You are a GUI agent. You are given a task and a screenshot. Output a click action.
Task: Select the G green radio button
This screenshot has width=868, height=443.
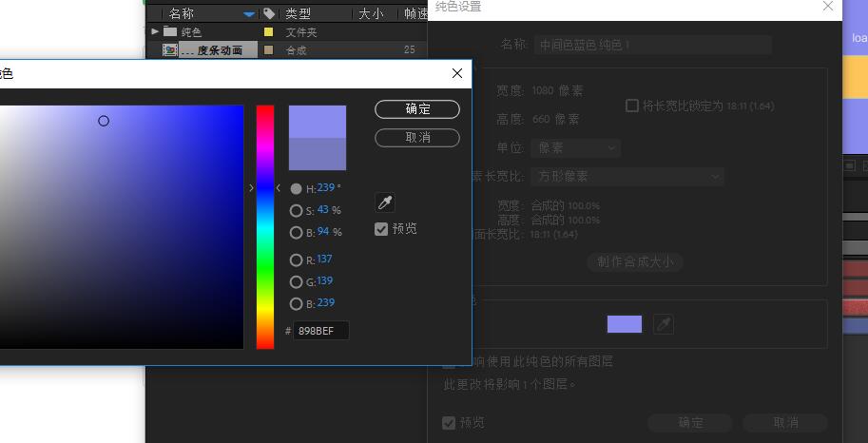[x=297, y=281]
